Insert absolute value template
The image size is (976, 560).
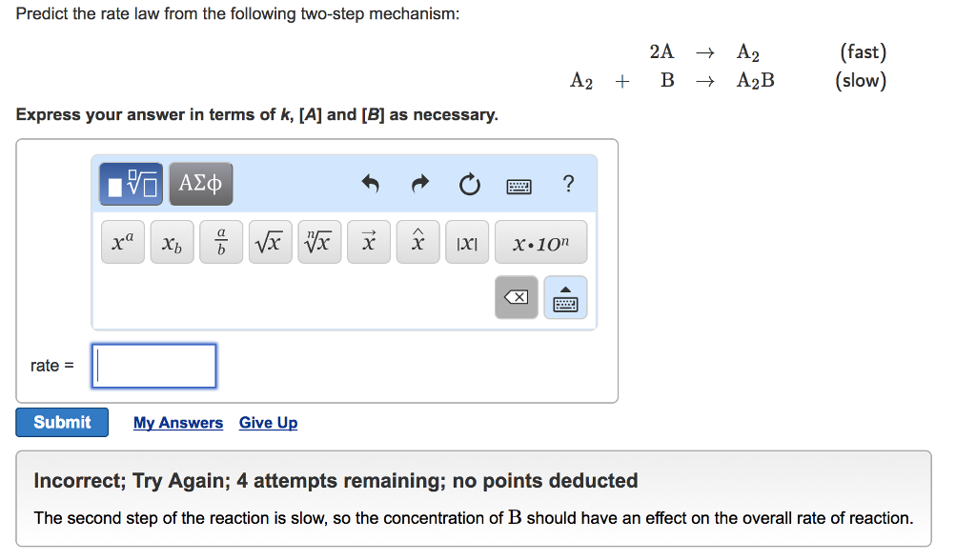467,242
